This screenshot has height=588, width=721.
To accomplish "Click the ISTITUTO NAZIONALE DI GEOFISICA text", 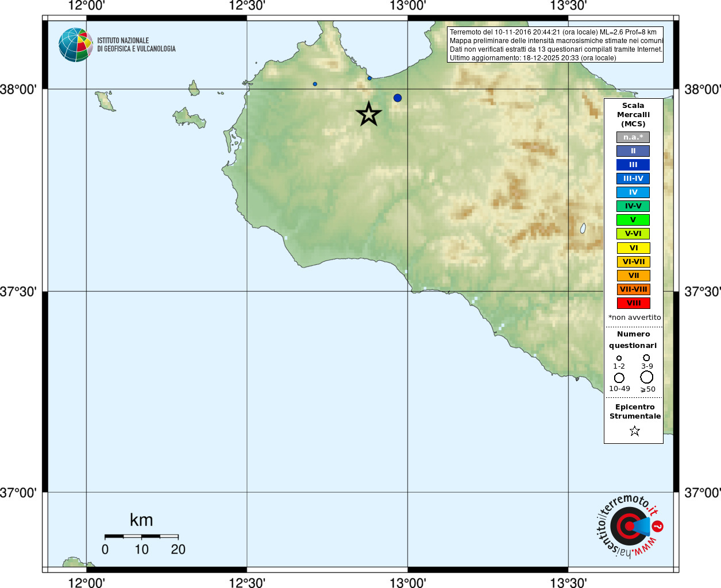I will (x=136, y=45).
